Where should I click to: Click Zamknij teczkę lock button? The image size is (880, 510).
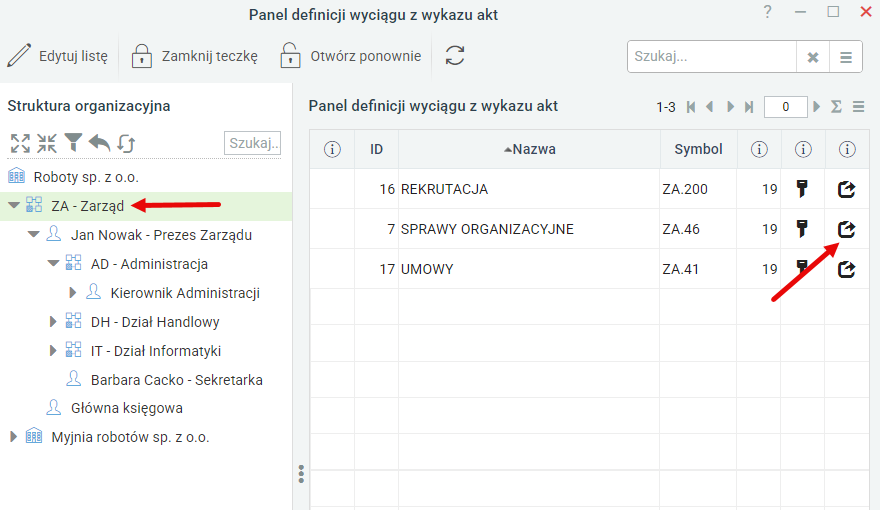tap(194, 56)
